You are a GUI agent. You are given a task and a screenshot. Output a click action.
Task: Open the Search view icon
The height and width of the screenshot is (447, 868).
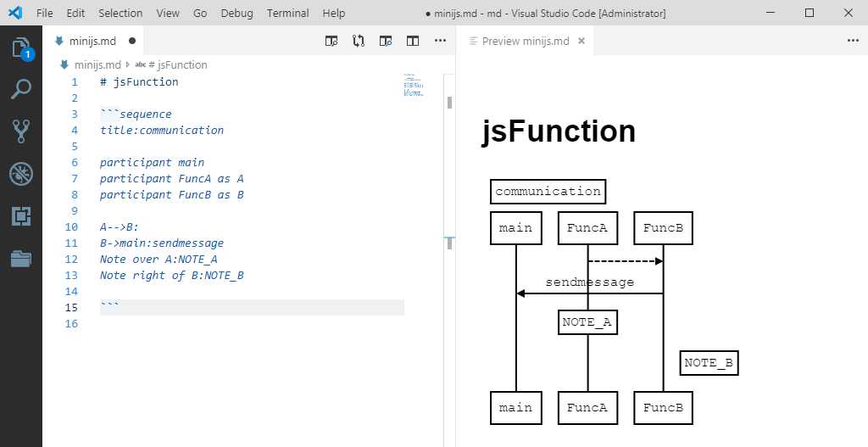(x=21, y=89)
